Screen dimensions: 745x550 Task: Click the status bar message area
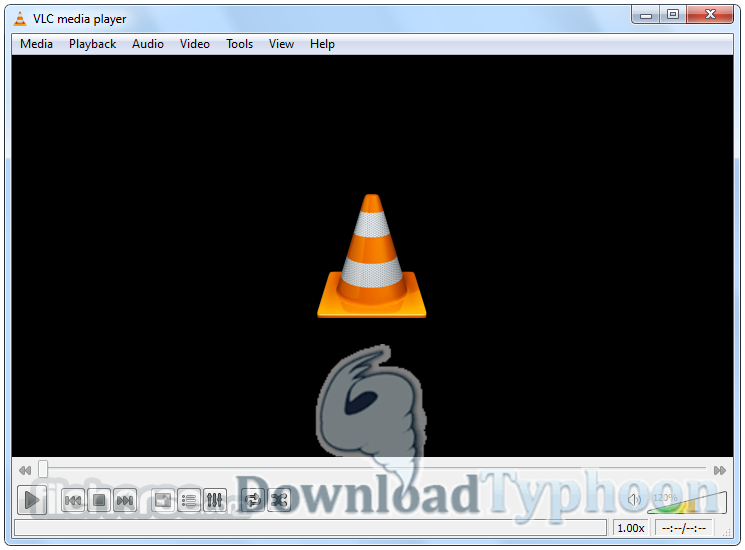[x=311, y=527]
